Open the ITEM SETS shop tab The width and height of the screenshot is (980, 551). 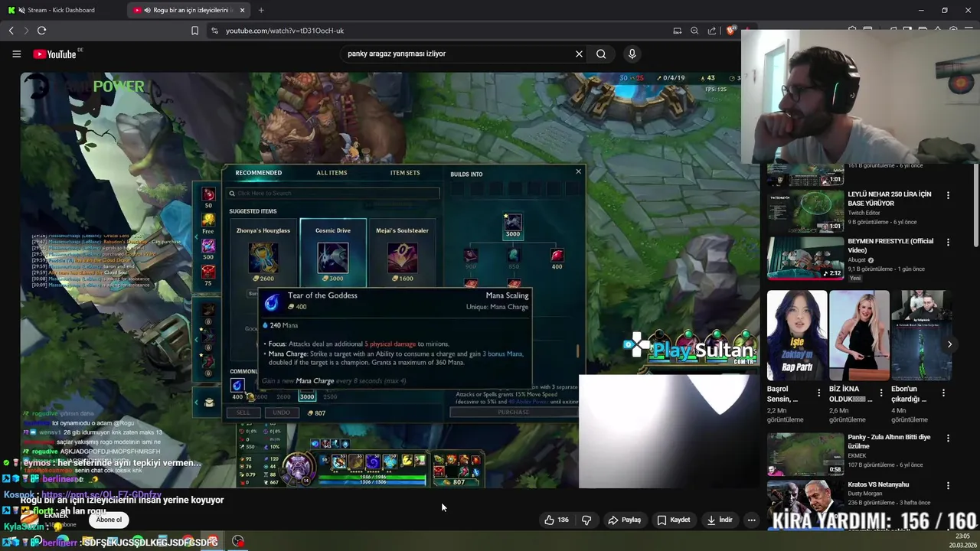405,173
